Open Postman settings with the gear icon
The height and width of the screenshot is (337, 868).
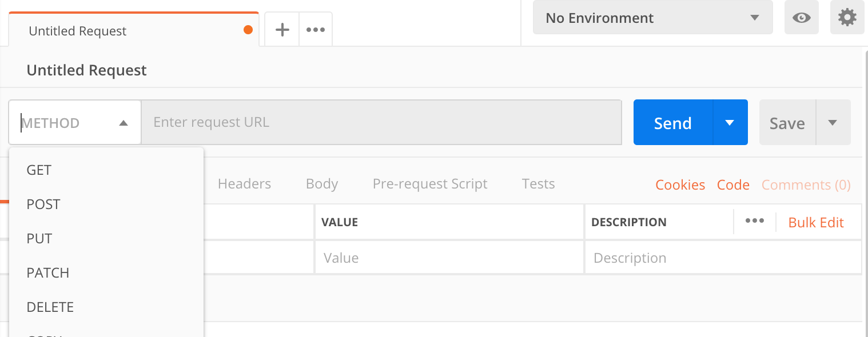point(847,17)
